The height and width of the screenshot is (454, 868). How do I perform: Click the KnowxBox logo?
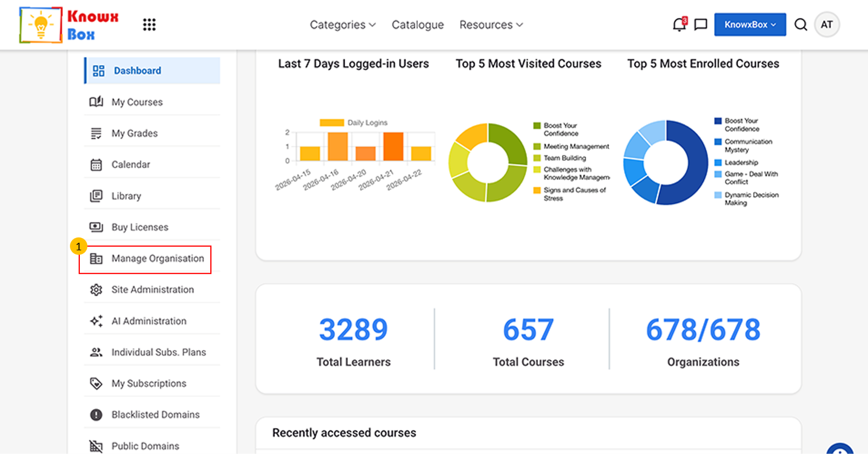point(69,25)
